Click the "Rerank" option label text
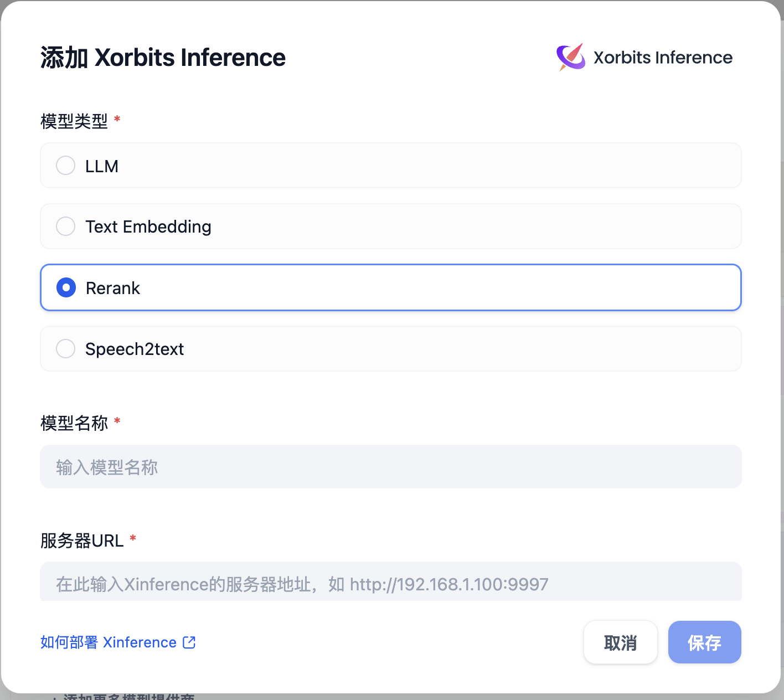This screenshot has height=700, width=784. click(x=113, y=288)
